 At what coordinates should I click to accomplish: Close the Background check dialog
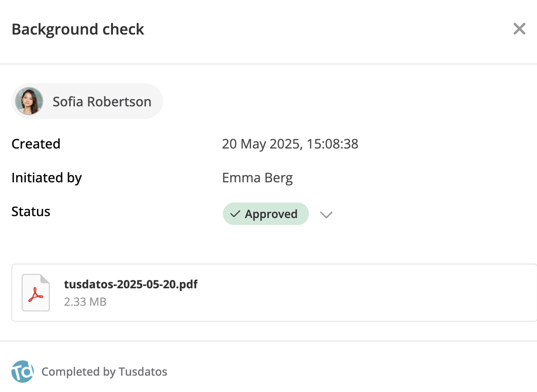click(x=519, y=29)
